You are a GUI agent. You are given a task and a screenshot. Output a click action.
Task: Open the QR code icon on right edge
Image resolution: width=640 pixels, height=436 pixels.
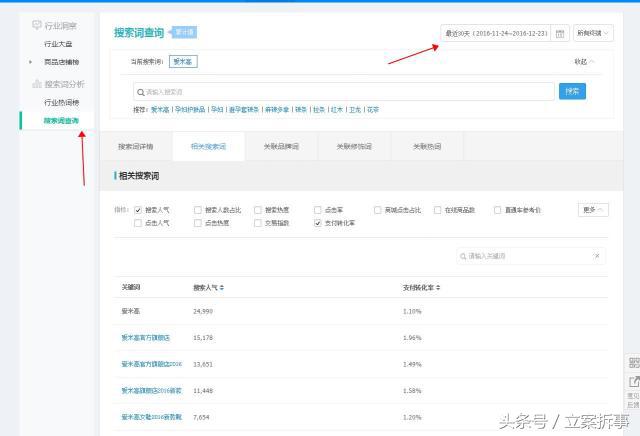pos(633,363)
